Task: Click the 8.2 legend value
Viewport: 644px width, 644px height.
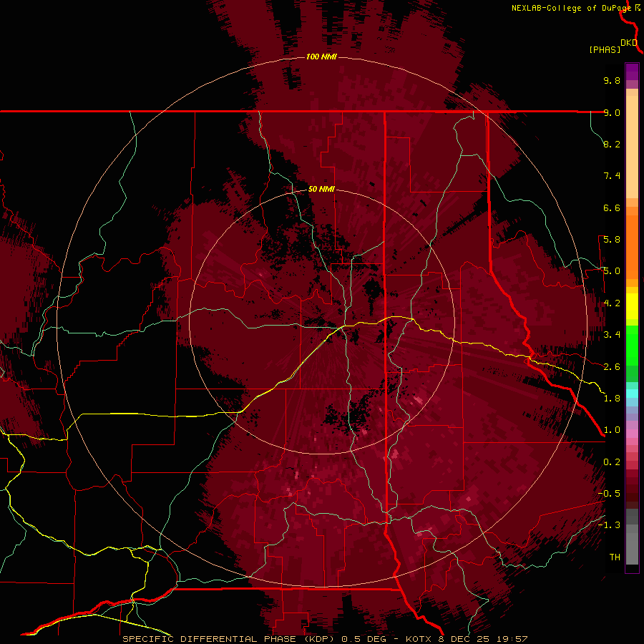Action: (x=612, y=144)
